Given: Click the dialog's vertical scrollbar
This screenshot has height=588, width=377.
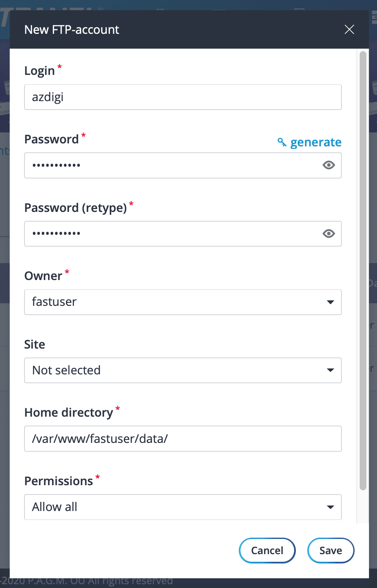Looking at the screenshot, I should [363, 271].
